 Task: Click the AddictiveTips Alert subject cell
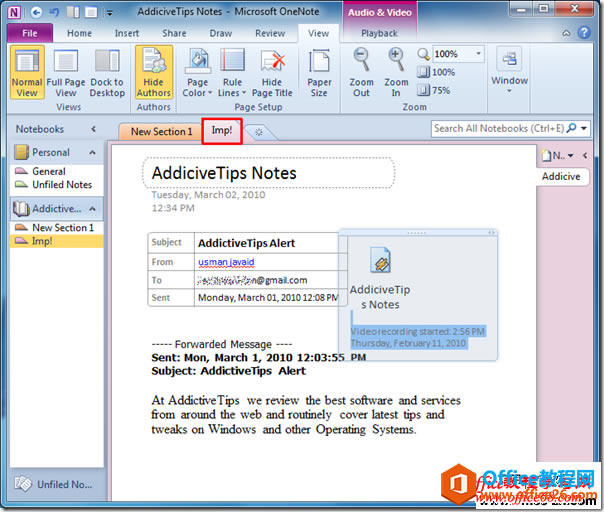(x=270, y=243)
